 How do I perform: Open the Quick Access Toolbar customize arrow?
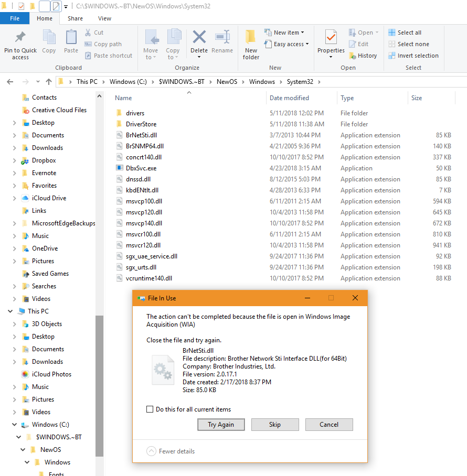[66, 6]
